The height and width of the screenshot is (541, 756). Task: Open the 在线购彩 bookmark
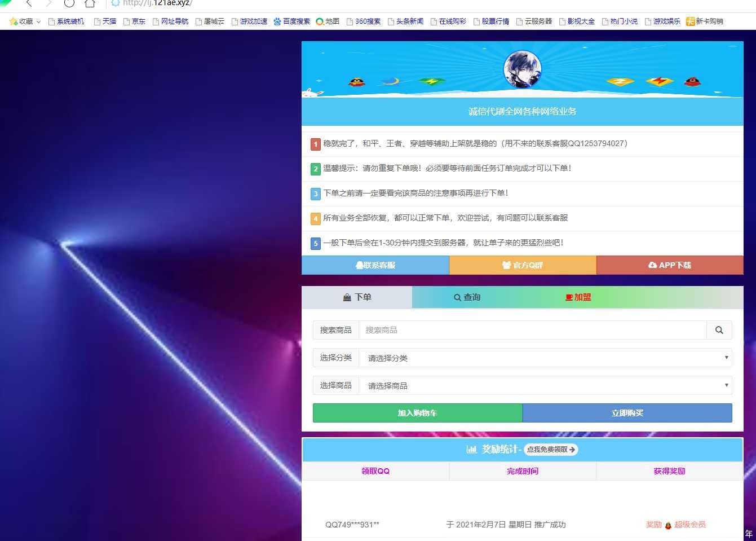coord(448,21)
